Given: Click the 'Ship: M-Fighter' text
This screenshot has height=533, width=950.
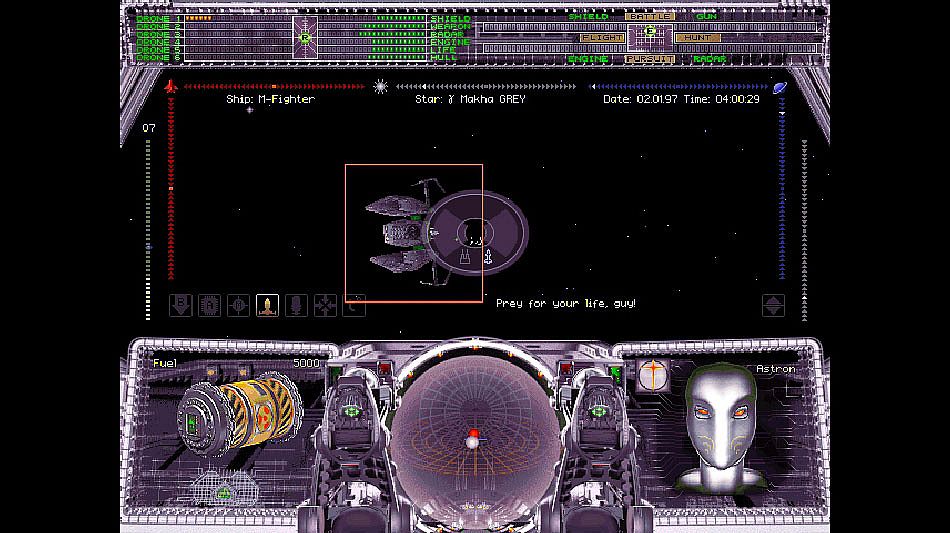Looking at the screenshot, I should [x=270, y=99].
